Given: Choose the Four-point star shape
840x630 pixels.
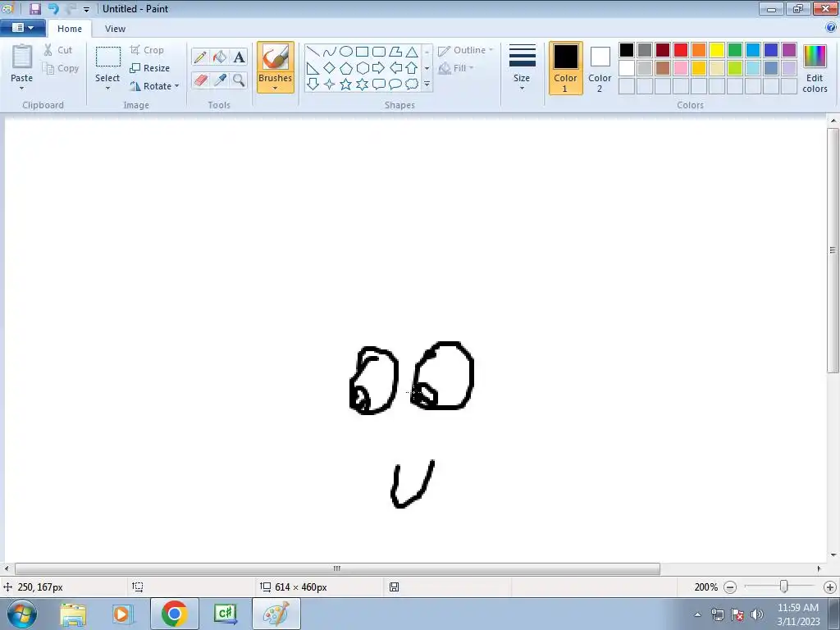Looking at the screenshot, I should (330, 84).
